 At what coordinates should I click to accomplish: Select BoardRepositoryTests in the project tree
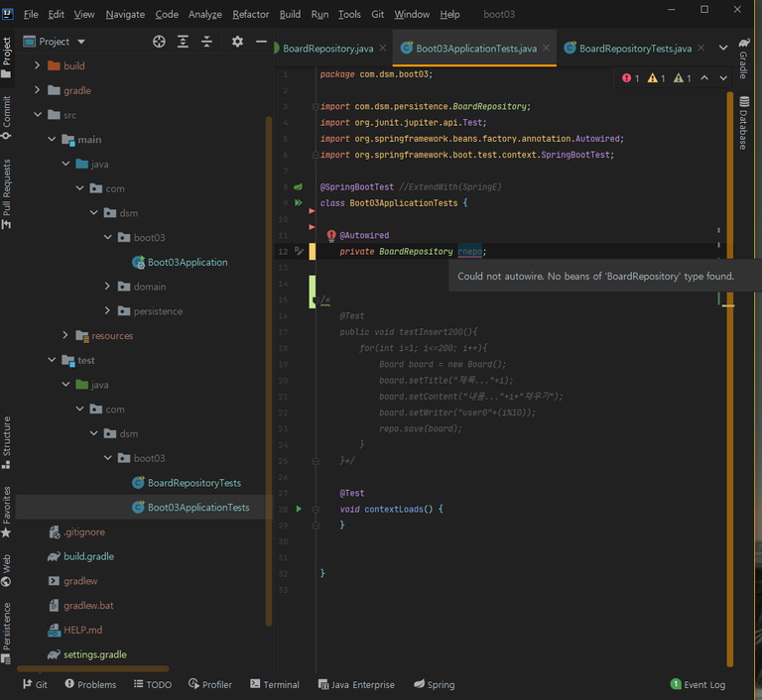click(193, 483)
